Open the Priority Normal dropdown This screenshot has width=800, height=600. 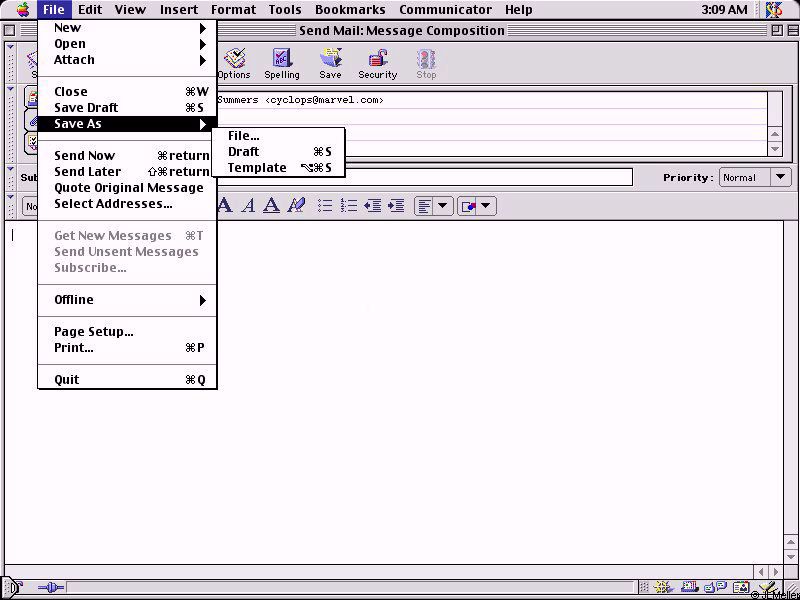tap(755, 178)
